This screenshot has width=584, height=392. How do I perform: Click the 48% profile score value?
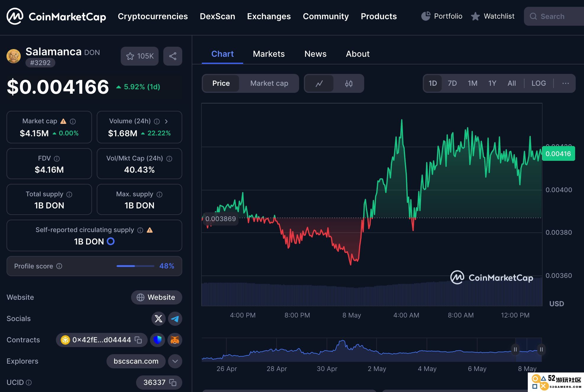(x=167, y=266)
